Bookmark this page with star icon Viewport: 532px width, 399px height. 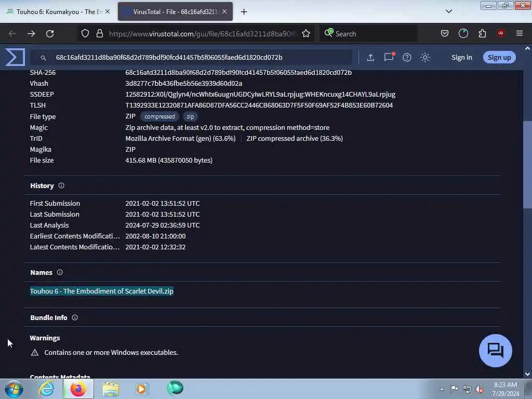click(x=306, y=34)
